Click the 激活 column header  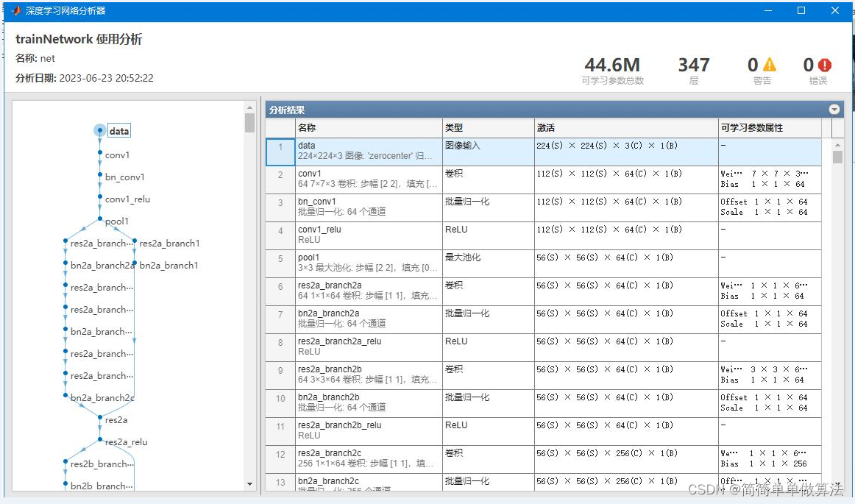pos(626,127)
